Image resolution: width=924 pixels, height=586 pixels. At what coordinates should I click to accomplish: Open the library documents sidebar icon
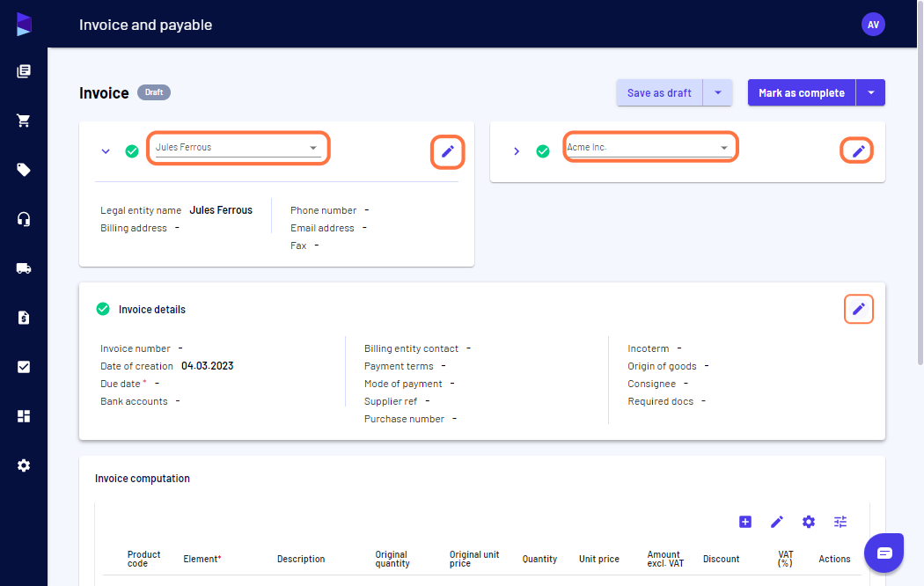[x=24, y=71]
